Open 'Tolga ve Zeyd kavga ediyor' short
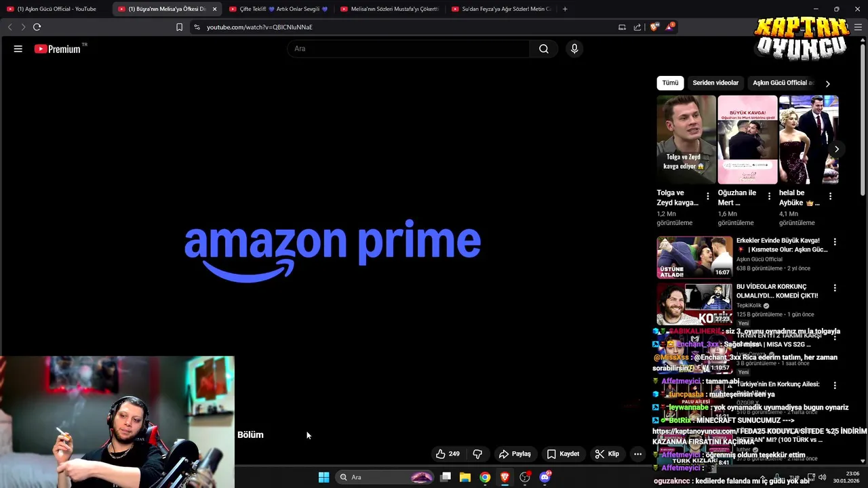 686,140
